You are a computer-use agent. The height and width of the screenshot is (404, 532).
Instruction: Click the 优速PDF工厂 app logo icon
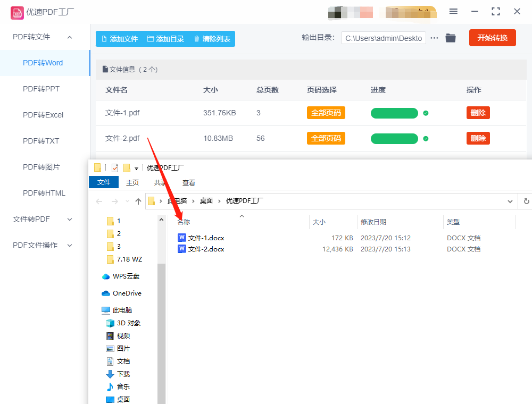(x=17, y=13)
